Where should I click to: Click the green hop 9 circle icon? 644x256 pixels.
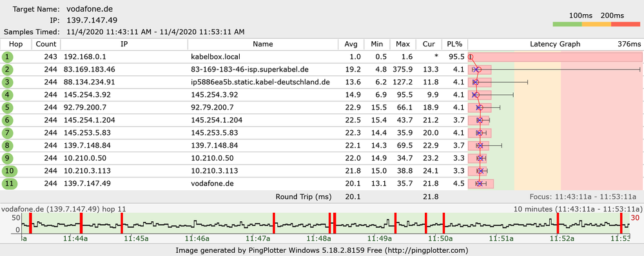(x=7, y=158)
